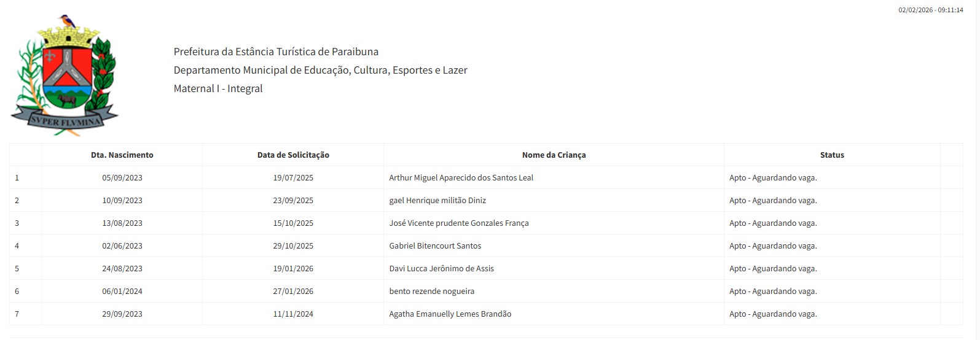Click Davi Lucca Jerônimo de Assis

point(441,269)
